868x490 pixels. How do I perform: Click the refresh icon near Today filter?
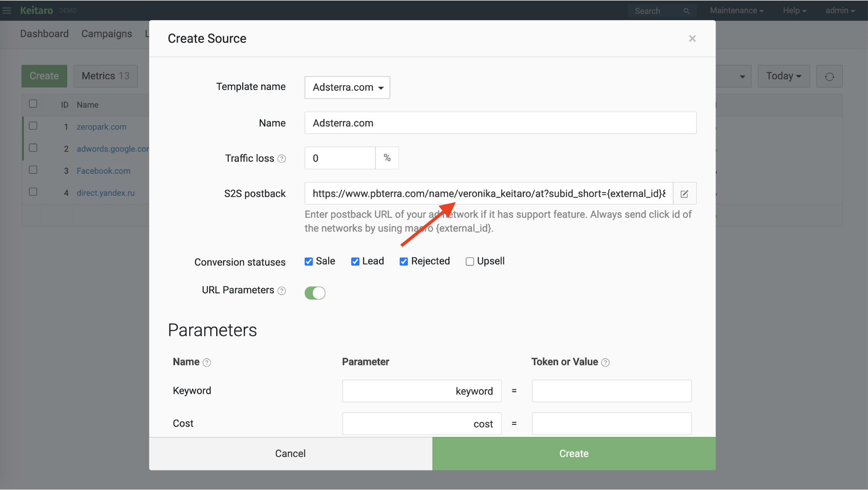pyautogui.click(x=829, y=76)
